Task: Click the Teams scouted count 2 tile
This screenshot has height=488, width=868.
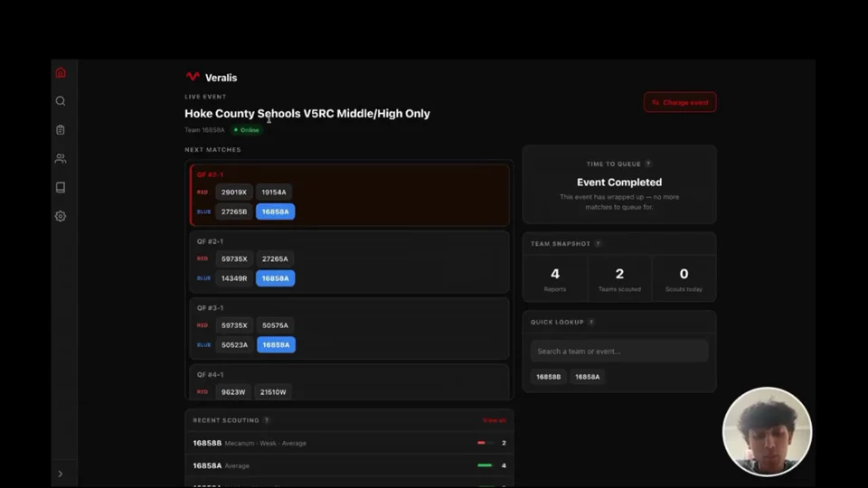Action: click(619, 278)
